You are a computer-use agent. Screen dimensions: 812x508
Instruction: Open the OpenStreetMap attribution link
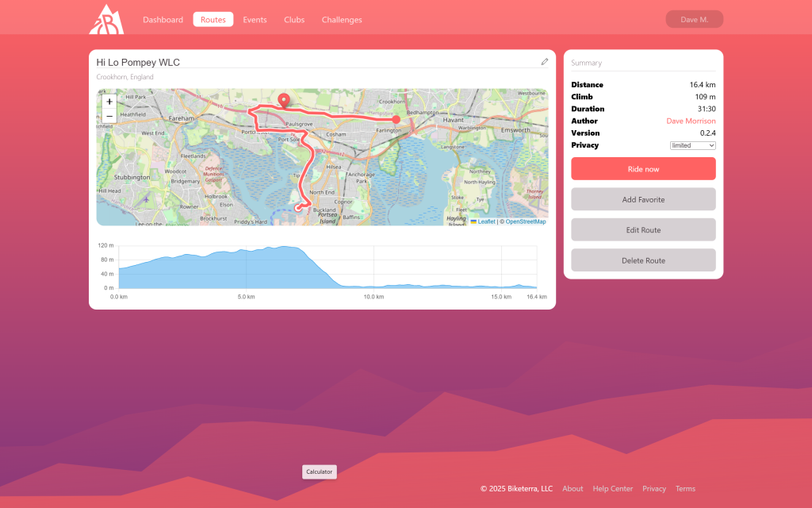(x=526, y=221)
